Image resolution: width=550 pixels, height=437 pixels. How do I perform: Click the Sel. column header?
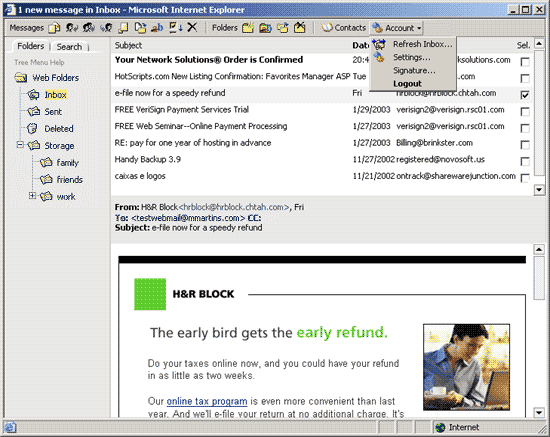pyautogui.click(x=523, y=45)
